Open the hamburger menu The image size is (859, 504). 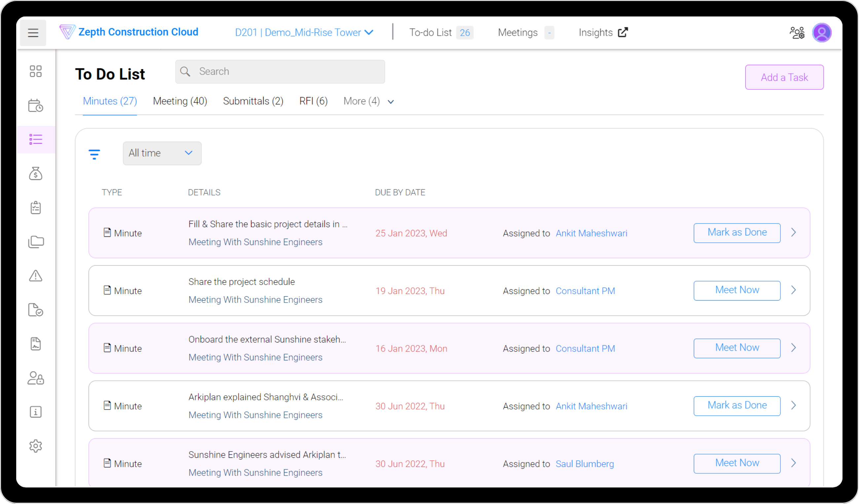[33, 33]
